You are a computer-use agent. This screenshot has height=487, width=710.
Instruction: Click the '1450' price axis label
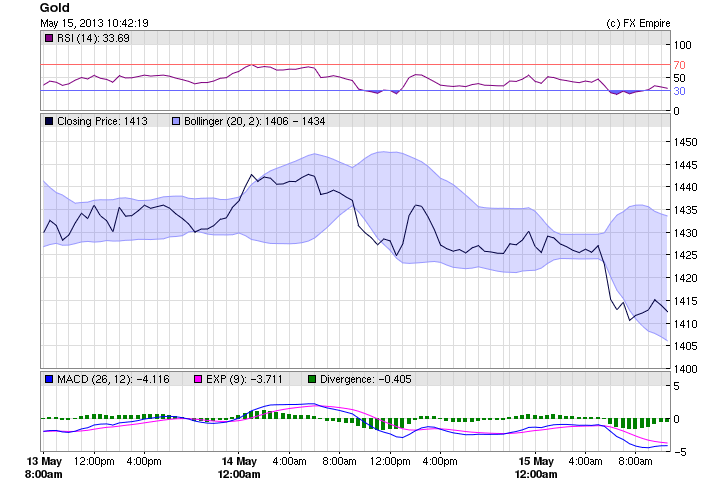(685, 142)
